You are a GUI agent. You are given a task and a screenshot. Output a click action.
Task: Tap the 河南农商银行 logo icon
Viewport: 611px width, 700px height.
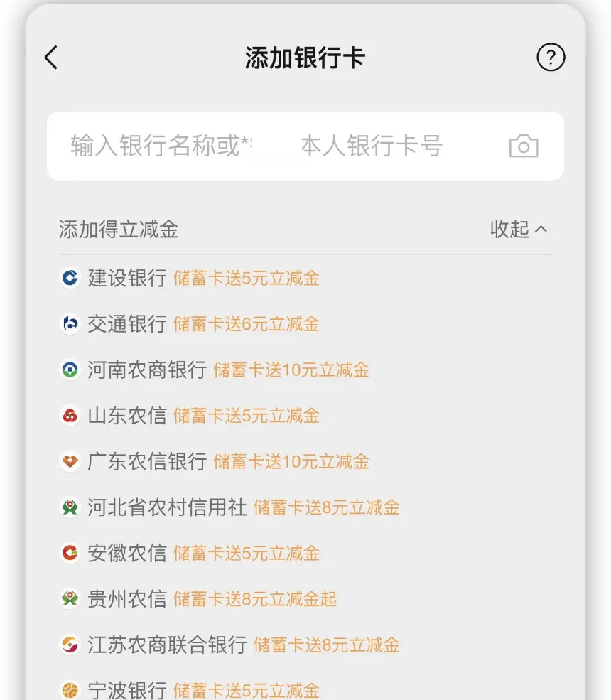point(70,370)
